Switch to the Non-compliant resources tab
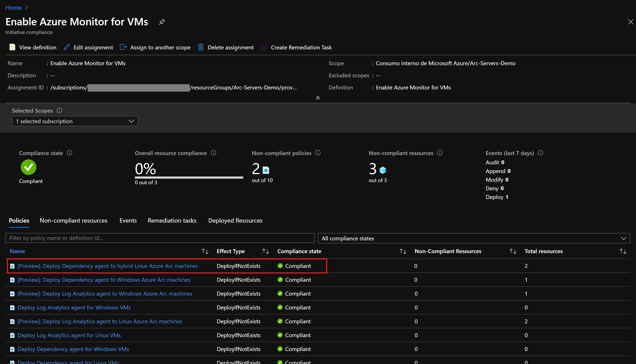 click(73, 220)
